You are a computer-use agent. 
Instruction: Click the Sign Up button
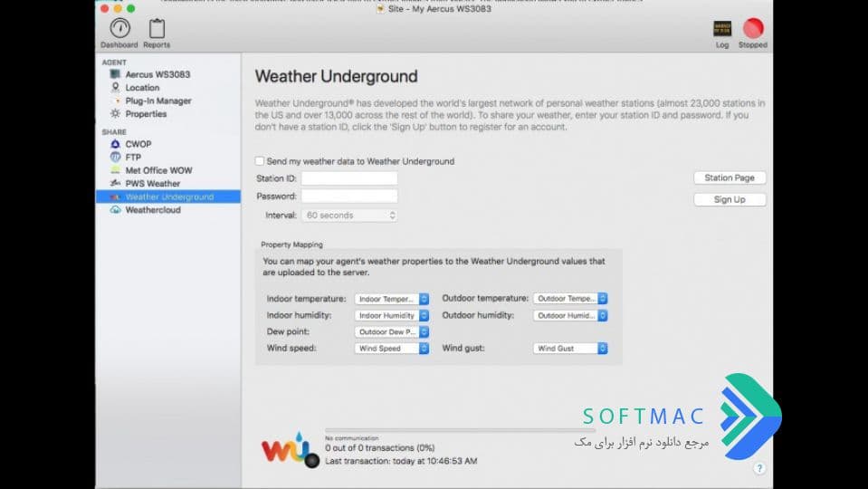[730, 199]
